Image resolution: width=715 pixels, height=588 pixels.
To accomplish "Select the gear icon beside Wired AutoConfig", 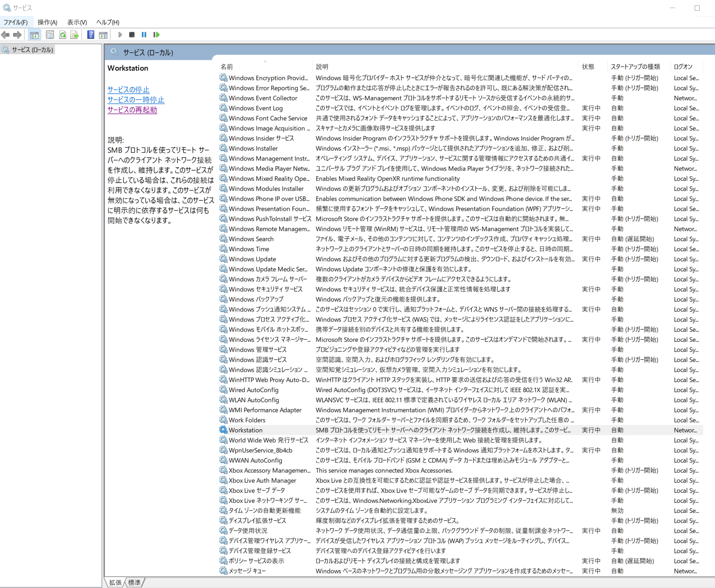I will point(223,389).
